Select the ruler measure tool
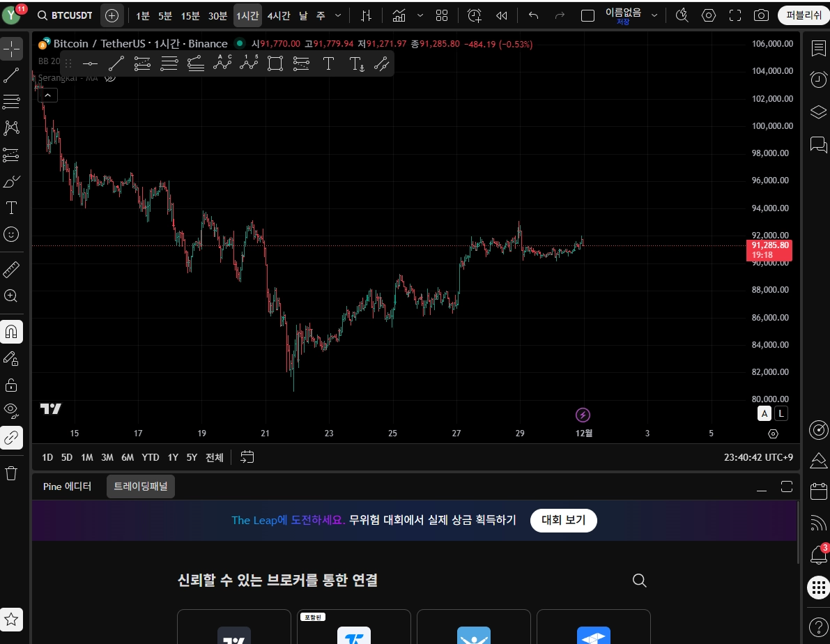This screenshot has height=644, width=830. (12, 270)
